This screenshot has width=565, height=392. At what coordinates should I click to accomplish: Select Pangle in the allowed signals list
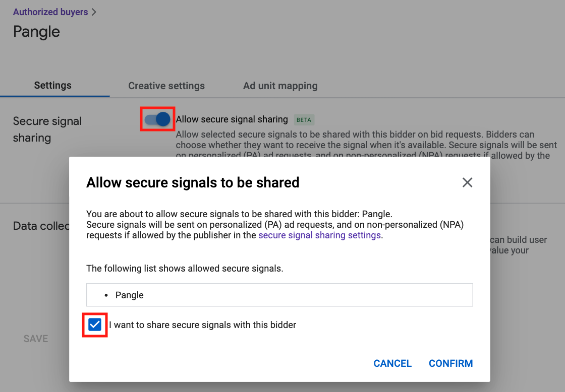point(129,295)
